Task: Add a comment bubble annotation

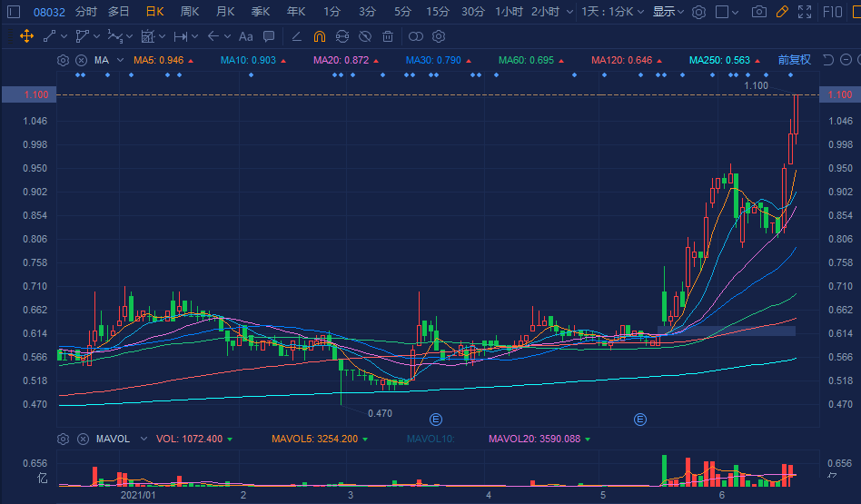Action: click(268, 36)
